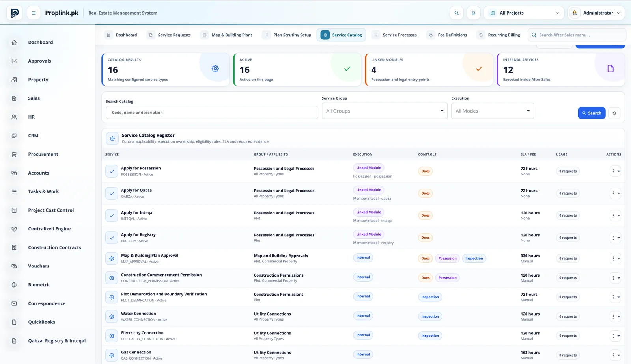Open actions menu for Gas Connection row
631x364 pixels.
coord(615,355)
